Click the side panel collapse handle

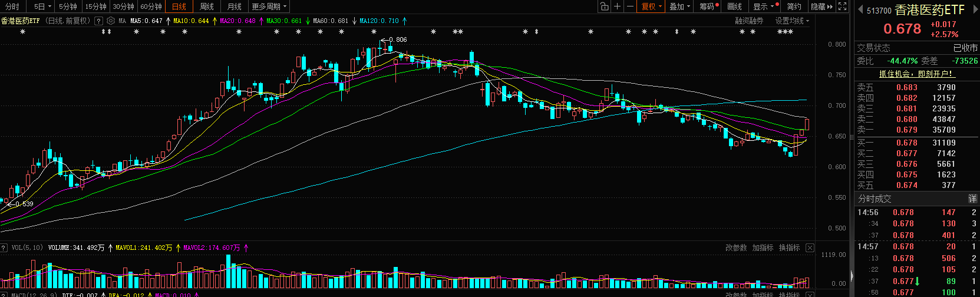tap(852, 276)
